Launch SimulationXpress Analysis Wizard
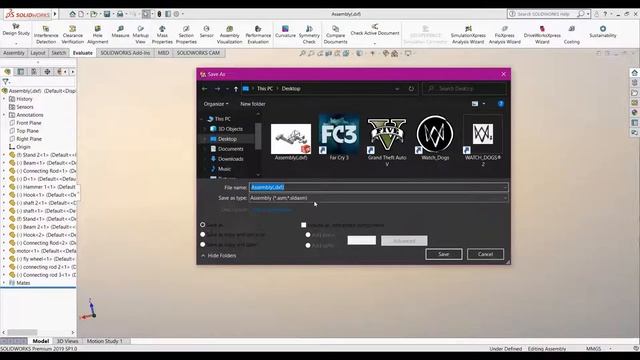Screen dimensions: 640x360 [x=468, y=35]
